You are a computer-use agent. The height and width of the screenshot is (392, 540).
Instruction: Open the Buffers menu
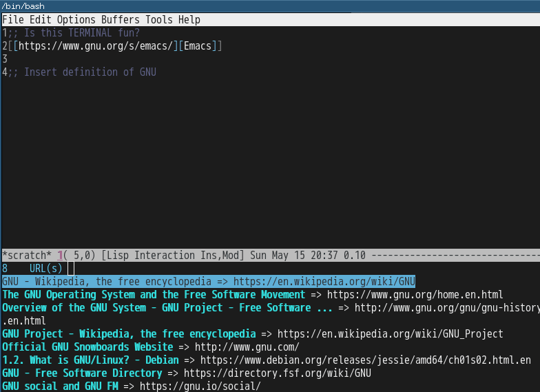(x=121, y=19)
